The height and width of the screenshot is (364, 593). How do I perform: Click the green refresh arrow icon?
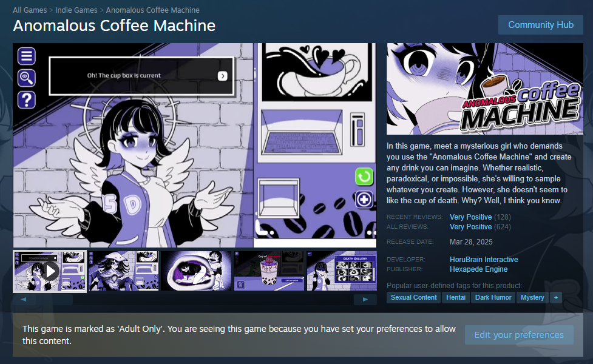click(364, 177)
